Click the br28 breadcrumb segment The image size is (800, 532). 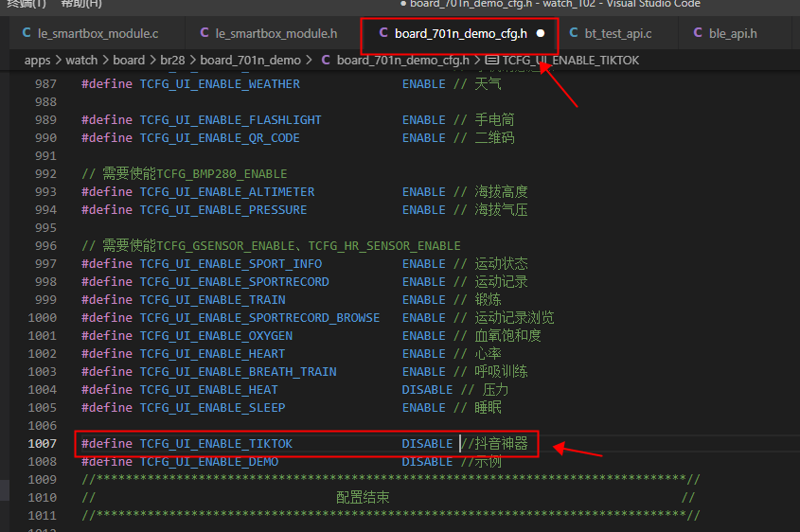tap(172, 61)
